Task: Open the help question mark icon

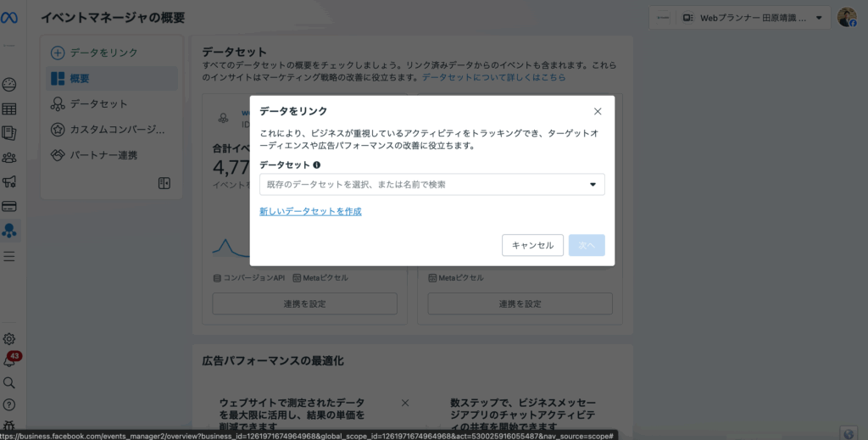Action: point(10,404)
